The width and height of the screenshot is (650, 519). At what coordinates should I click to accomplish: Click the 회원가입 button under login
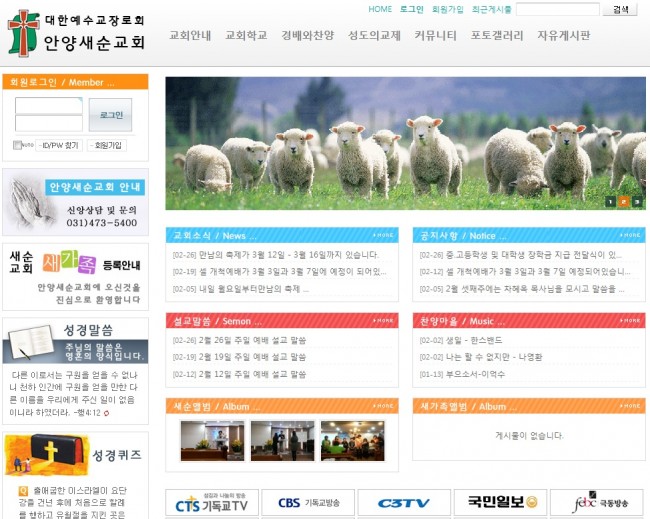(x=107, y=146)
